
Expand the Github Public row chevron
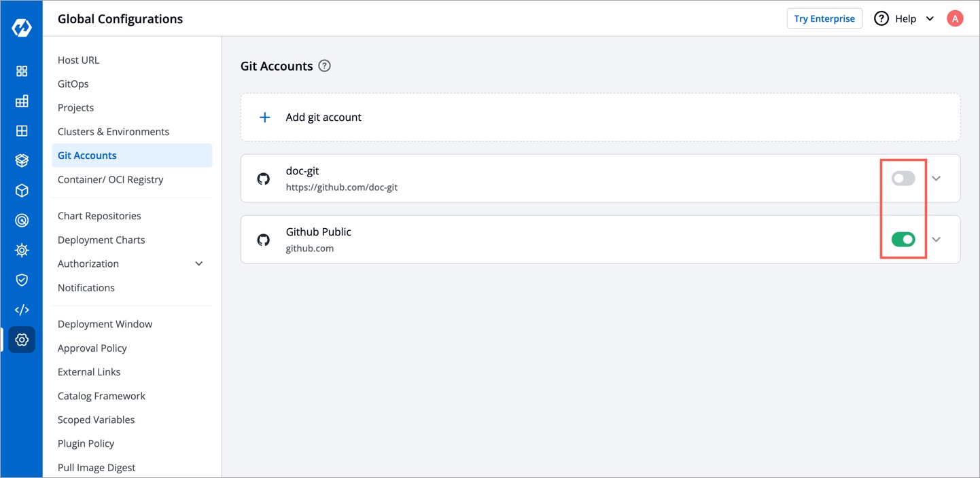pyautogui.click(x=937, y=239)
